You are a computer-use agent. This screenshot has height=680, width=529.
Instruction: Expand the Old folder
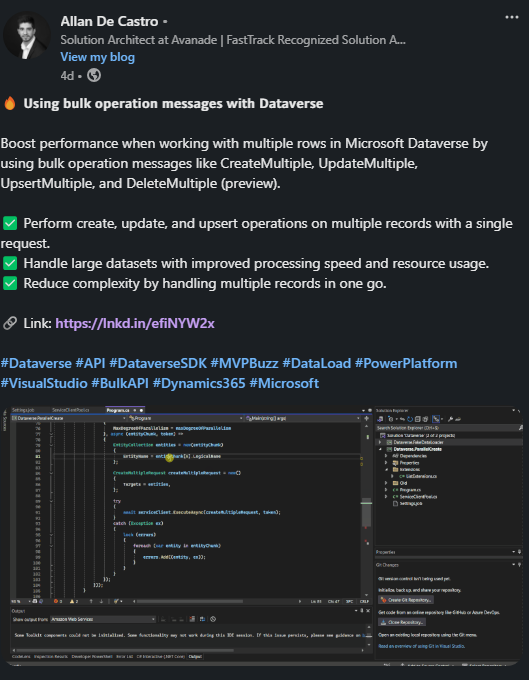(386, 483)
